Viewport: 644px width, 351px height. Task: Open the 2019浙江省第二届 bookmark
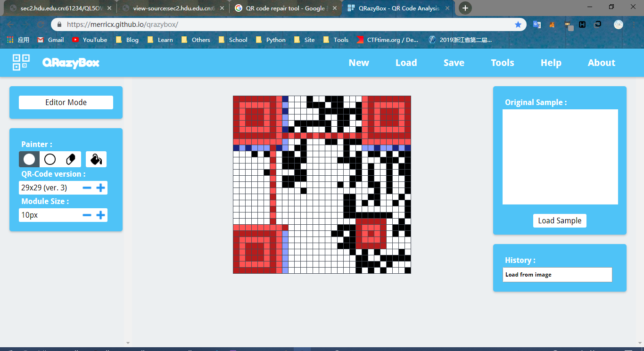[460, 40]
